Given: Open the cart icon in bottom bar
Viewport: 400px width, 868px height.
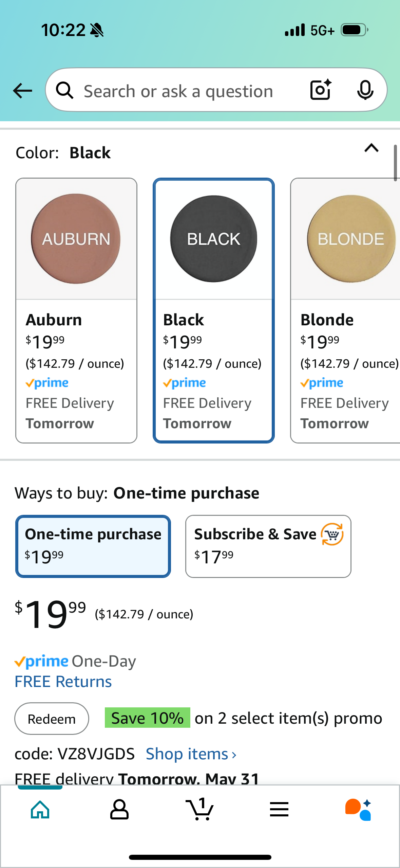Looking at the screenshot, I should (199, 809).
